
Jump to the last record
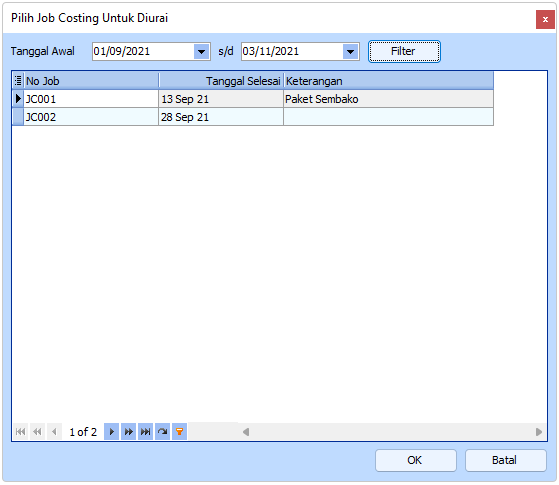145,432
